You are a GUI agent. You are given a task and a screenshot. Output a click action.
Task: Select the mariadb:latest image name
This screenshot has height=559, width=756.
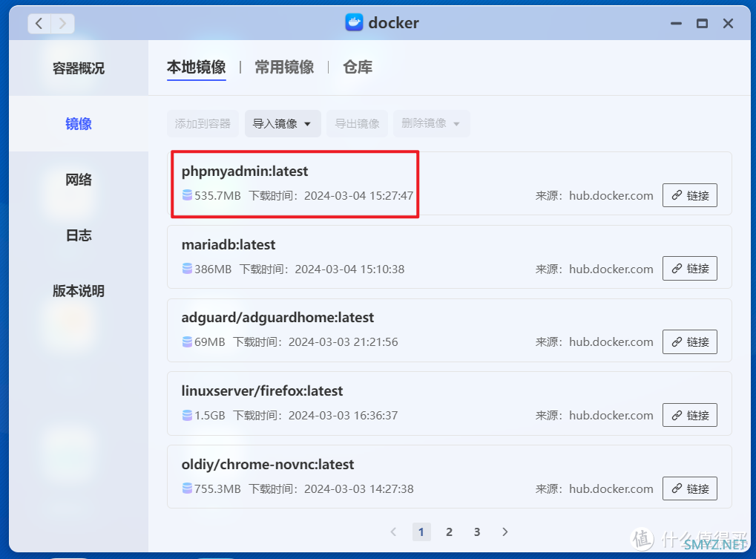tap(228, 244)
